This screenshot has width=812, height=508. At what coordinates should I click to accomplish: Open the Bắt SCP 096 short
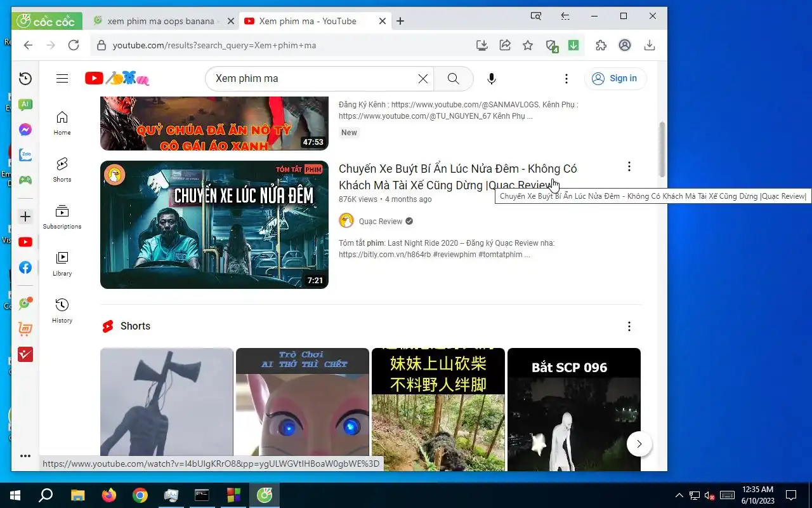pos(574,410)
